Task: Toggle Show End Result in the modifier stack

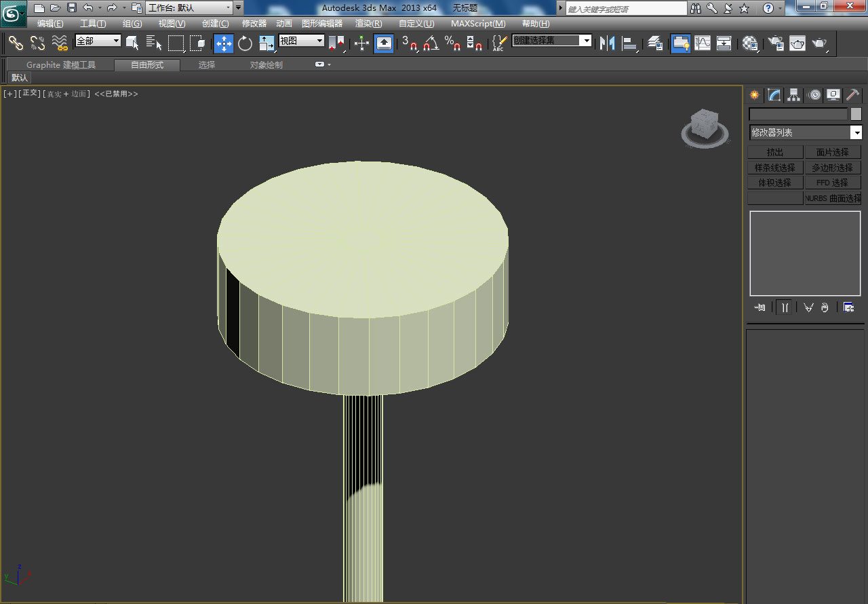Action: tap(784, 307)
